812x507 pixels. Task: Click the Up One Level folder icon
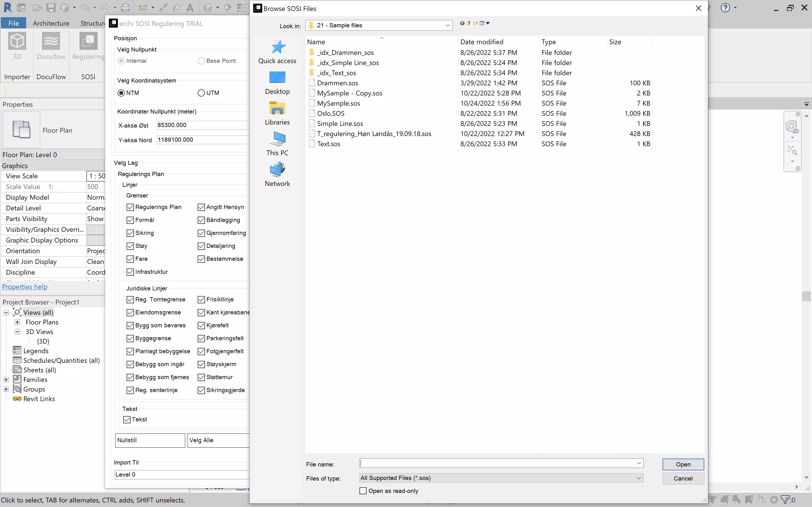(469, 23)
